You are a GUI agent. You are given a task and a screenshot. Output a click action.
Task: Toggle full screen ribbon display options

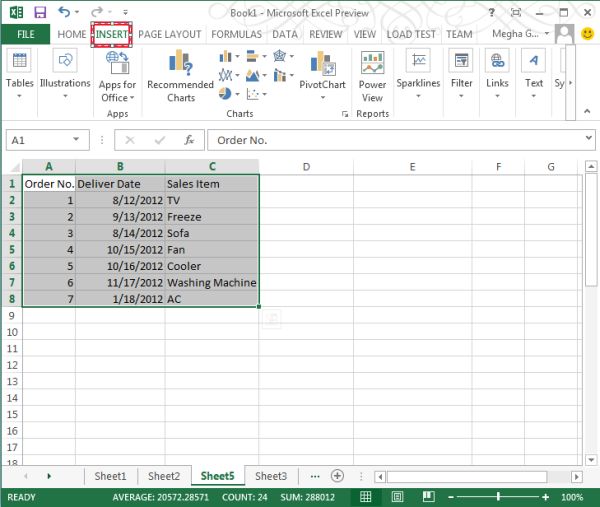pyautogui.click(x=516, y=12)
